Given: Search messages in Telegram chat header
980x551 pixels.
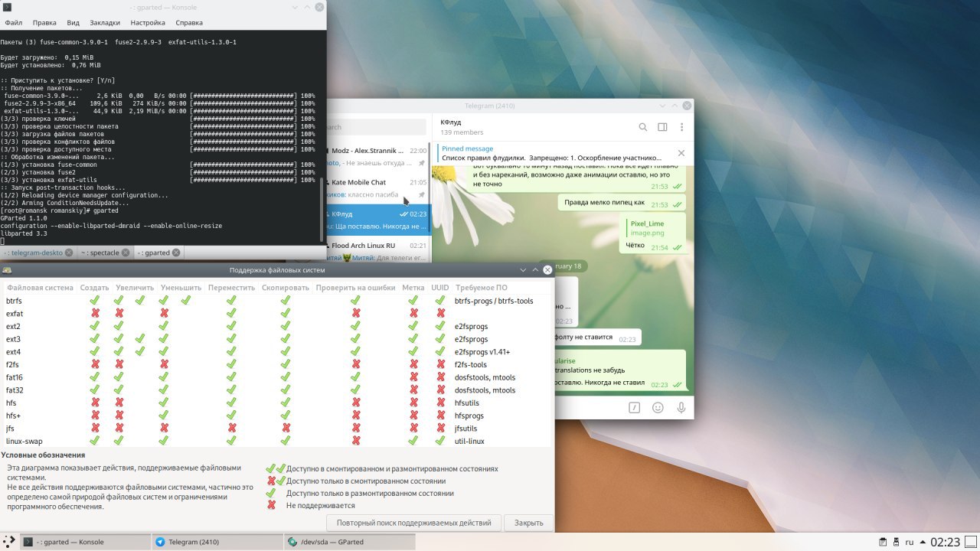Looking at the screenshot, I should (643, 127).
